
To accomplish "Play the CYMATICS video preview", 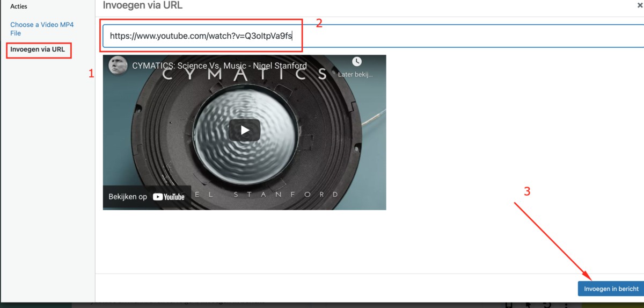I will pyautogui.click(x=245, y=130).
